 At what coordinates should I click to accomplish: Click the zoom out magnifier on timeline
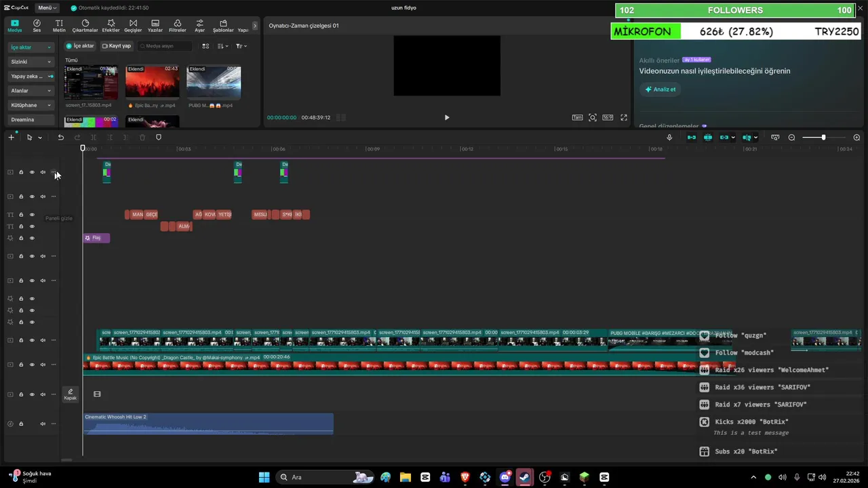pyautogui.click(x=791, y=138)
